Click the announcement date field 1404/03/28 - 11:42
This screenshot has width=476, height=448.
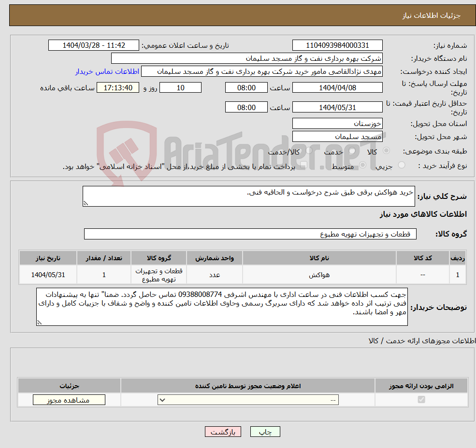93,45
